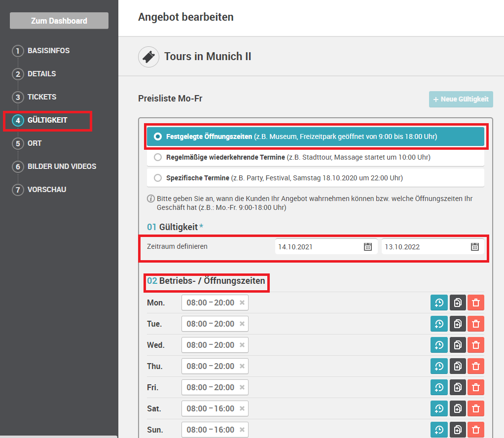The width and height of the screenshot is (504, 438).
Task: Select Festgelegte Öffnungszeiten radio option
Action: [157, 136]
